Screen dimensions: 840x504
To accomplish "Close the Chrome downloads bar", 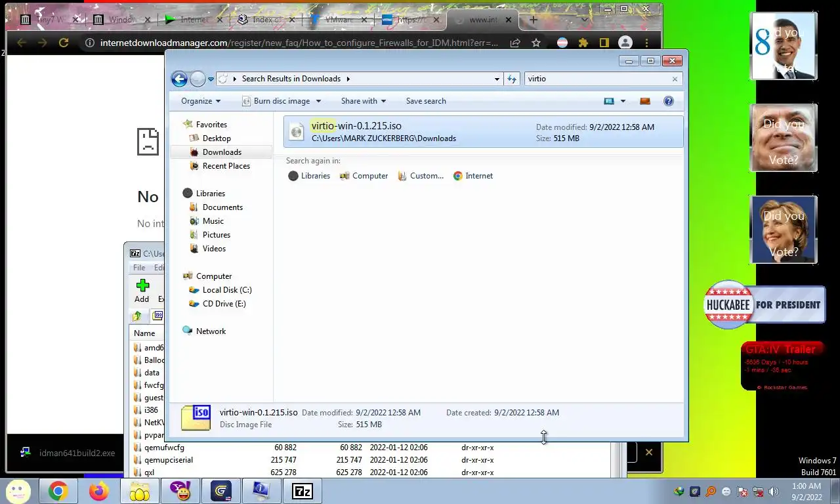I will point(649,452).
